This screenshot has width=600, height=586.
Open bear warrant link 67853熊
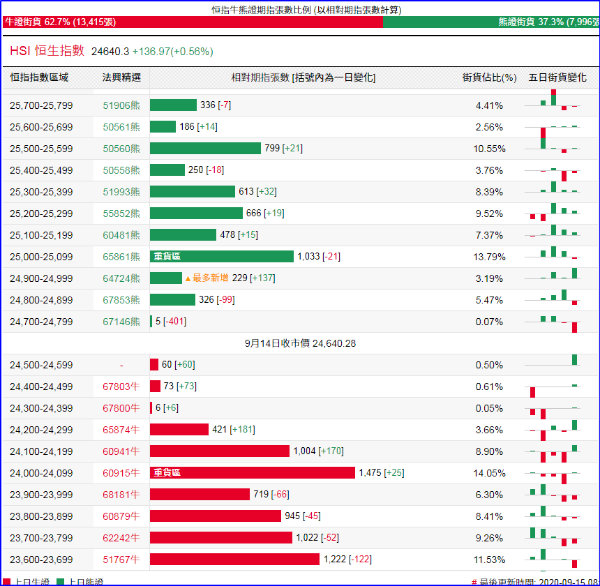pos(121,300)
